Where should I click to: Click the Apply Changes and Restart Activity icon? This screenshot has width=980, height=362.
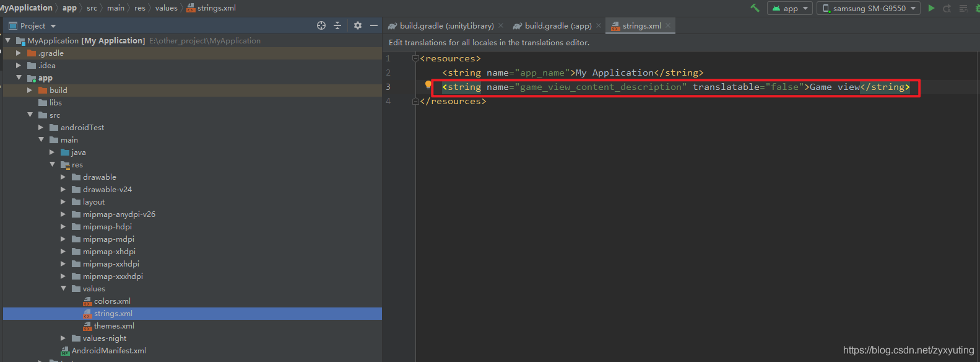point(947,8)
